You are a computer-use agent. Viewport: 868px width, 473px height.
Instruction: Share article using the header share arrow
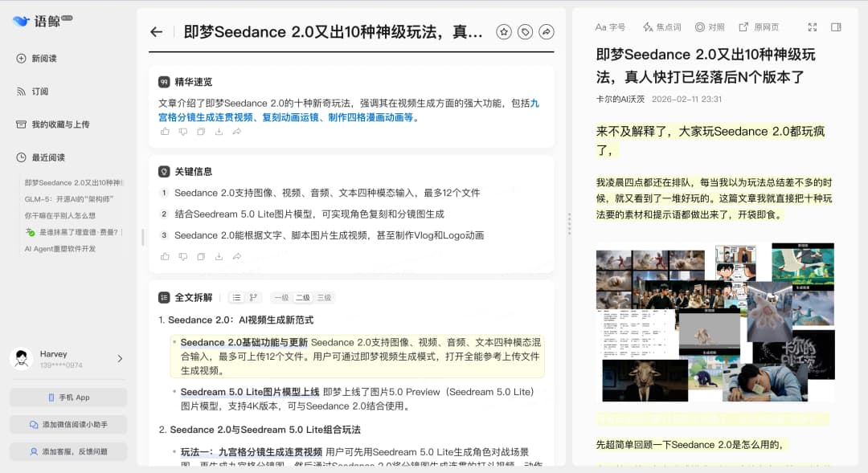click(x=546, y=32)
